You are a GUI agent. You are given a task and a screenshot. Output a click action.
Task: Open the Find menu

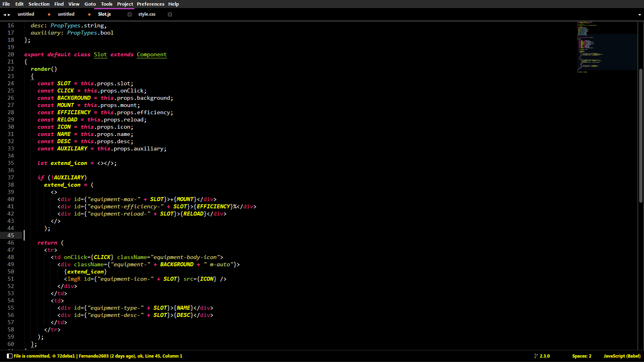click(x=59, y=4)
